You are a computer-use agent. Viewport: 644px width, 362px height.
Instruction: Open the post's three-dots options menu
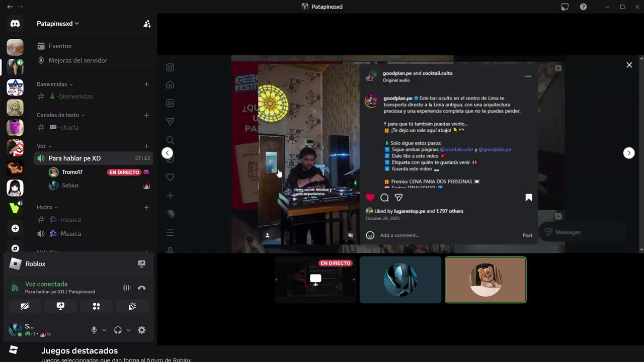pyautogui.click(x=528, y=76)
